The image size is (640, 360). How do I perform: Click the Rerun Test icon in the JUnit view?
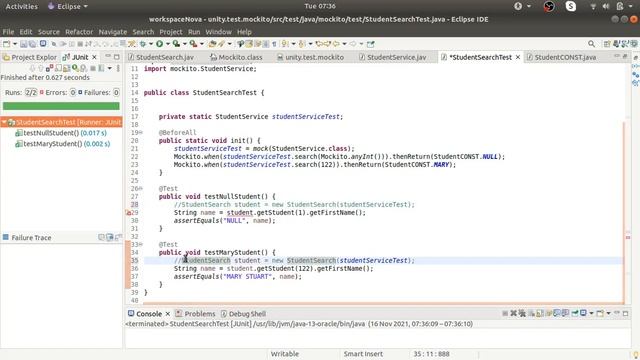75,68
